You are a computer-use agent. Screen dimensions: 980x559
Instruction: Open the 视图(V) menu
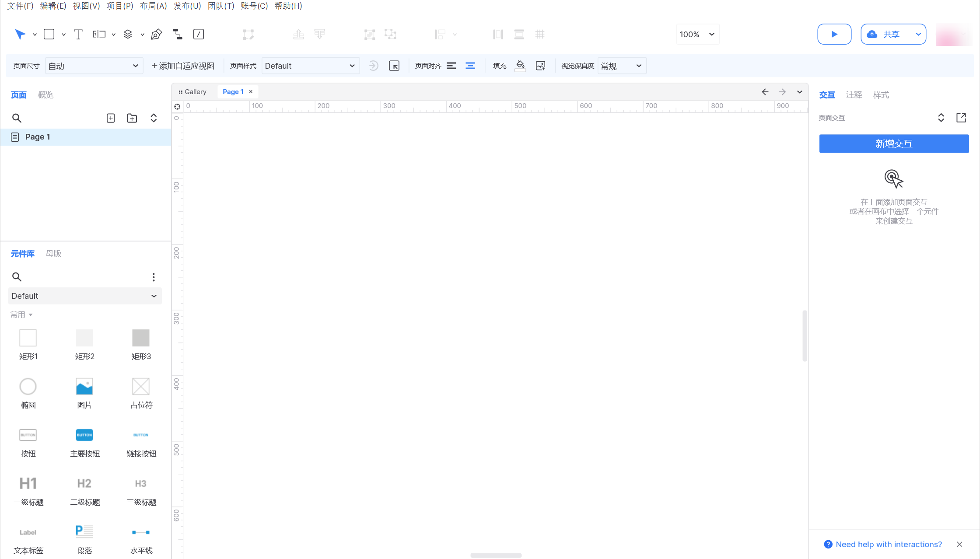click(x=86, y=6)
